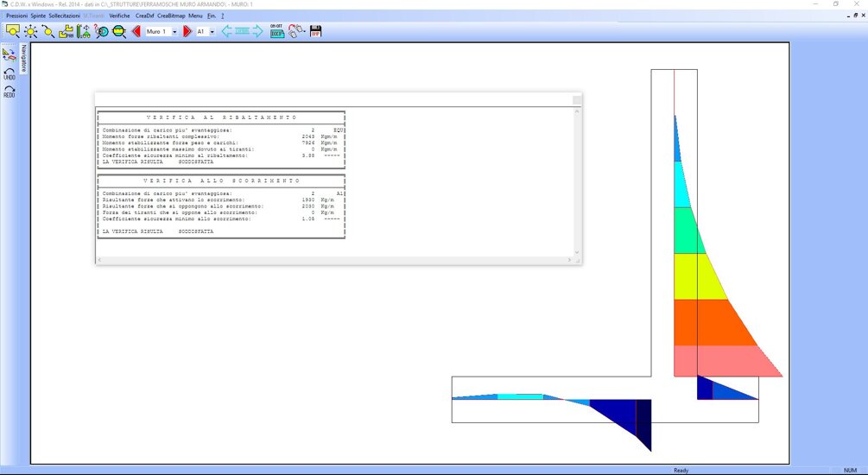Open the CreaDxf menu item
This screenshot has width=868, height=475.
[144, 16]
